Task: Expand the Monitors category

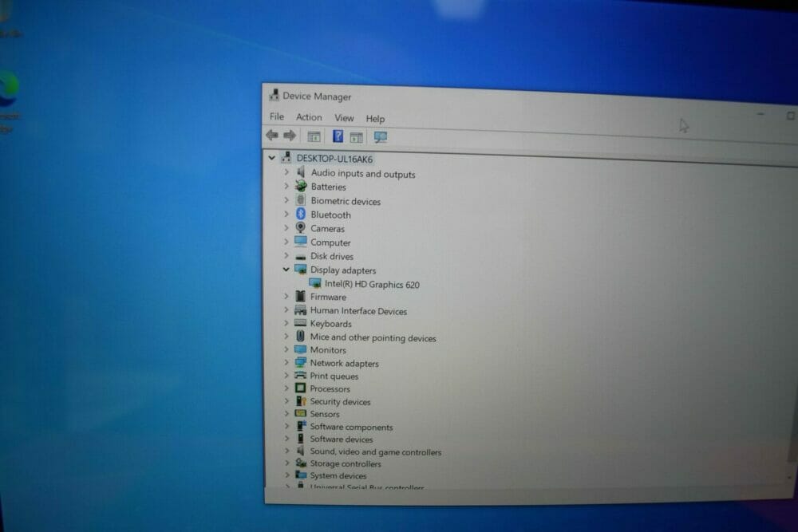Action: pyautogui.click(x=286, y=349)
